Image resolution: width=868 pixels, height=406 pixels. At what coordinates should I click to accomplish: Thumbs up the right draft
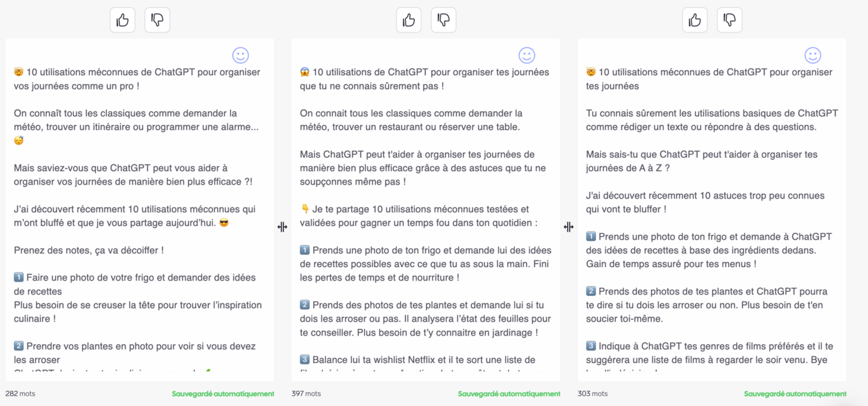[x=695, y=20]
